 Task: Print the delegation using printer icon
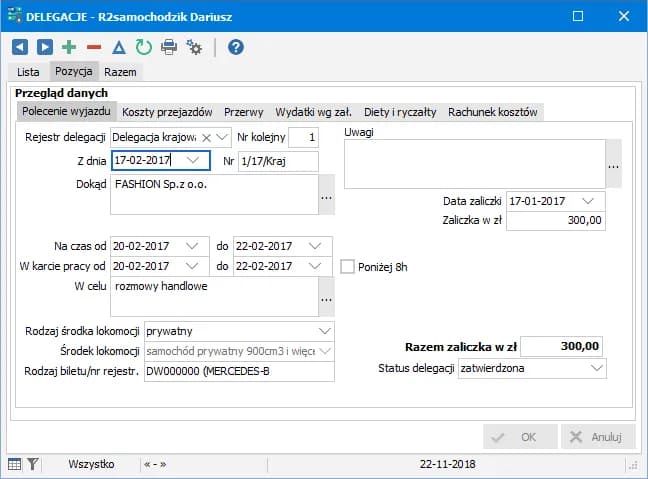click(169, 46)
